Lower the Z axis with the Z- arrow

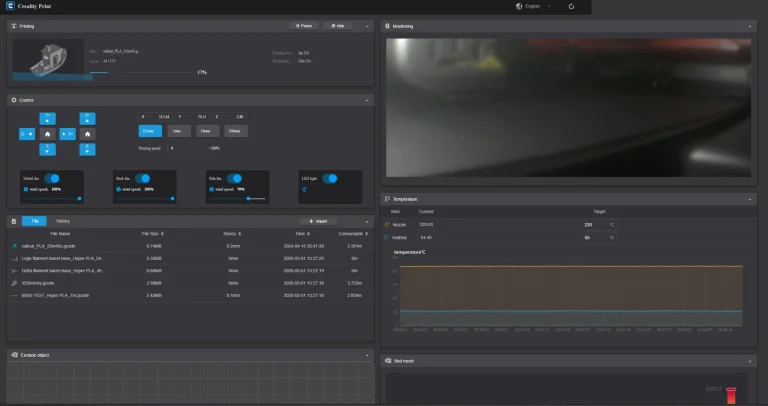pos(87,149)
